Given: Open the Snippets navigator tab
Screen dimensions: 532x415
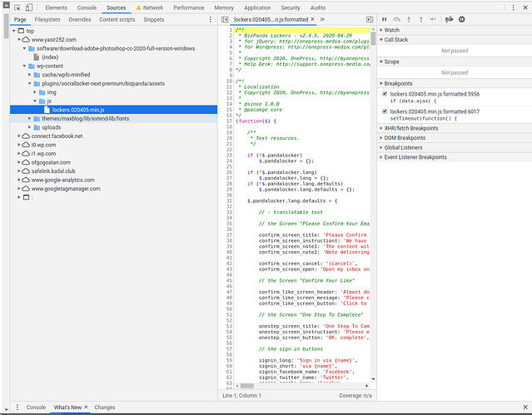Looking at the screenshot, I should [154, 18].
